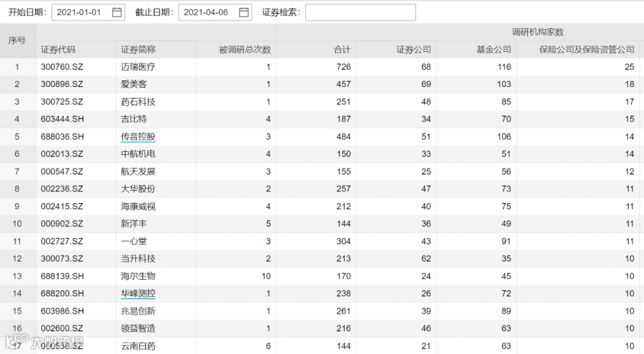Click the sequence number 13 cell
644x354 pixels.
tap(17, 276)
